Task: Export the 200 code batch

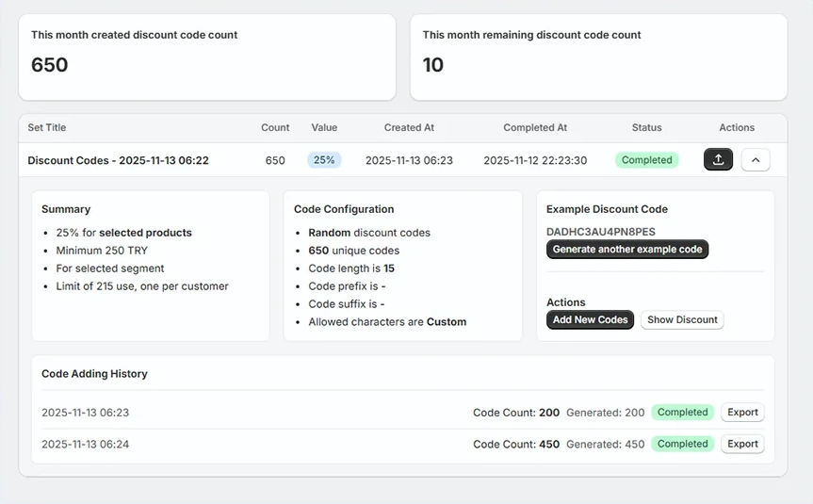Action: coord(742,413)
